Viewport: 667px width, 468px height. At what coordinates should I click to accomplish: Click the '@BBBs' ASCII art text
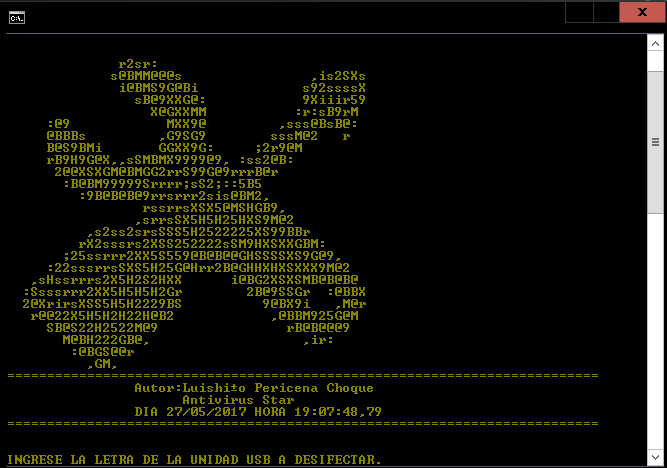(66, 136)
